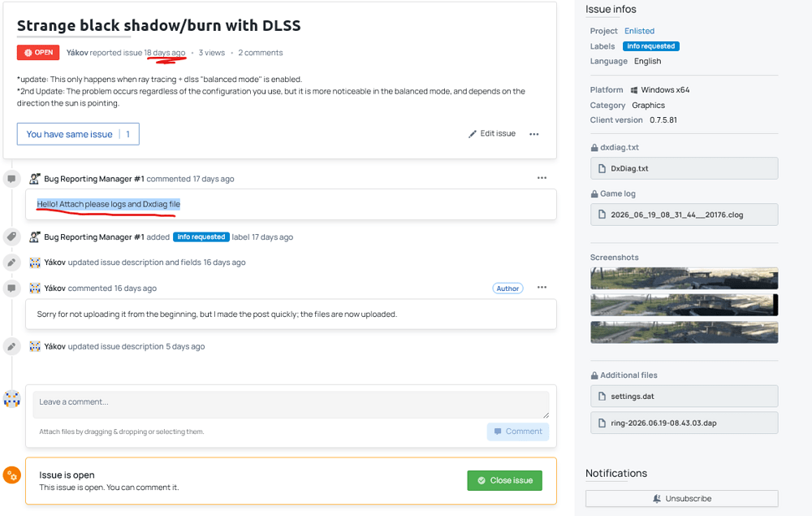Open options for Bug Reporting Manager's comment
812x516 pixels.
[542, 178]
